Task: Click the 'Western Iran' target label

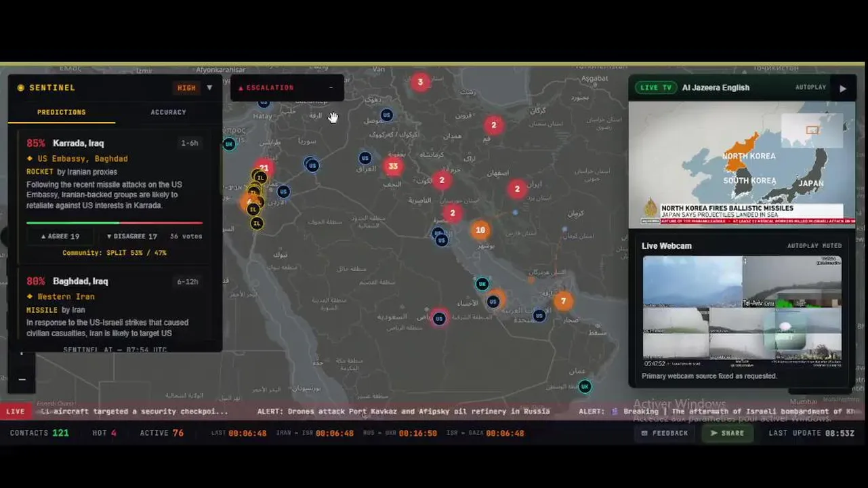Action: pyautogui.click(x=66, y=297)
